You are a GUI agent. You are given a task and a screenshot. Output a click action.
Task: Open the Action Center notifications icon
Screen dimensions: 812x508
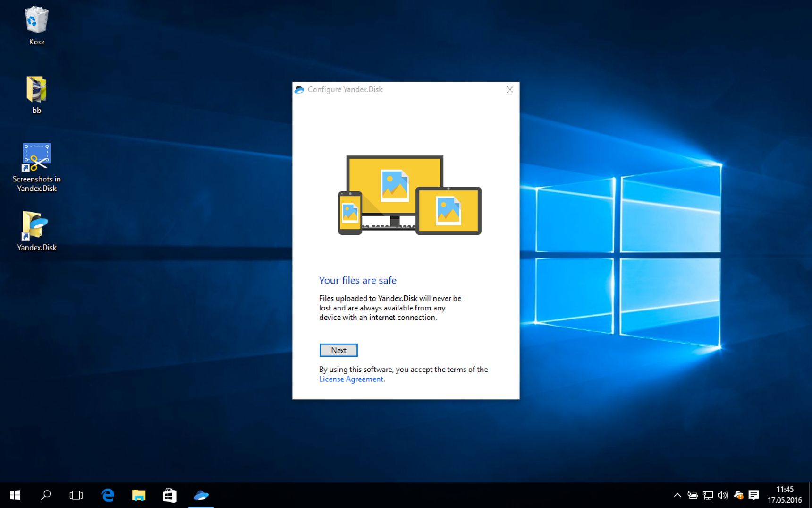tap(753, 495)
